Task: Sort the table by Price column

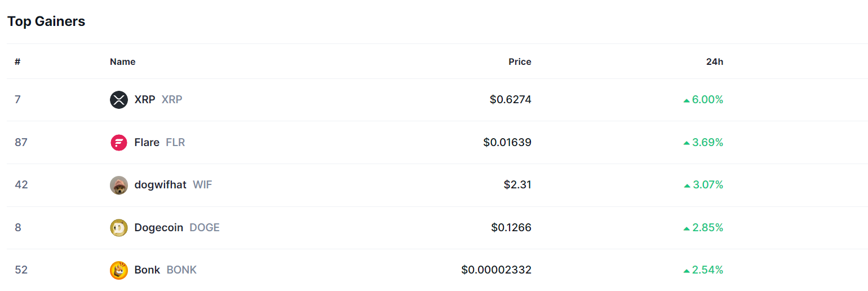Action: [520, 61]
